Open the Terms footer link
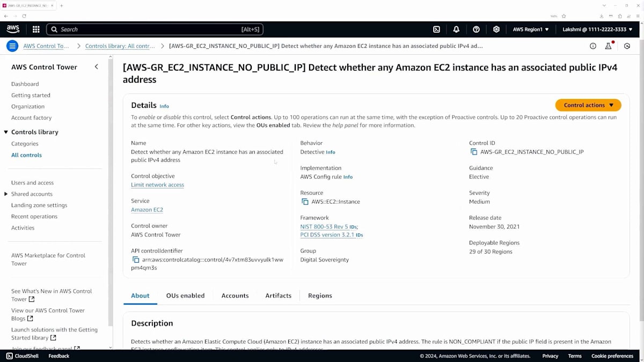Image resolution: width=644 pixels, height=362 pixels. [575, 356]
